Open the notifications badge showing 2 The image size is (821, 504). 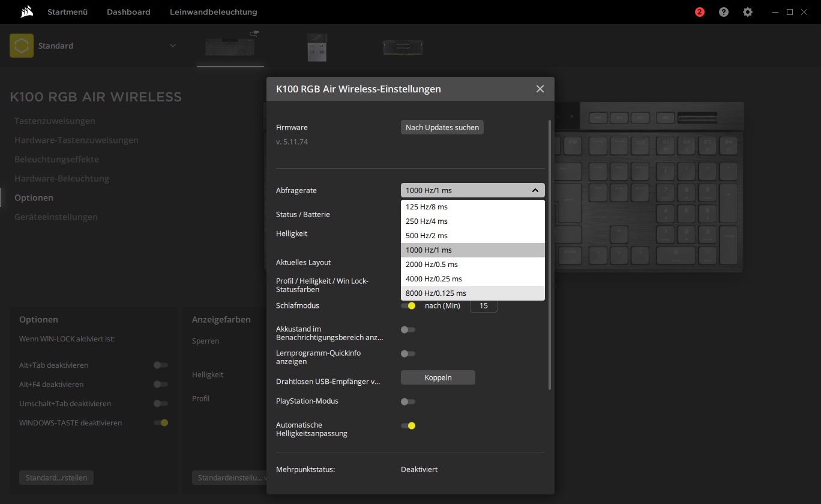[700, 12]
